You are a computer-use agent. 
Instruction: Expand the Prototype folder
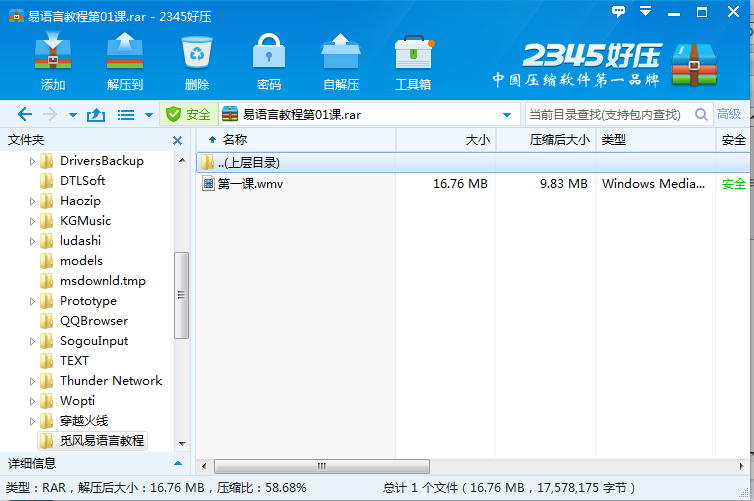32,301
